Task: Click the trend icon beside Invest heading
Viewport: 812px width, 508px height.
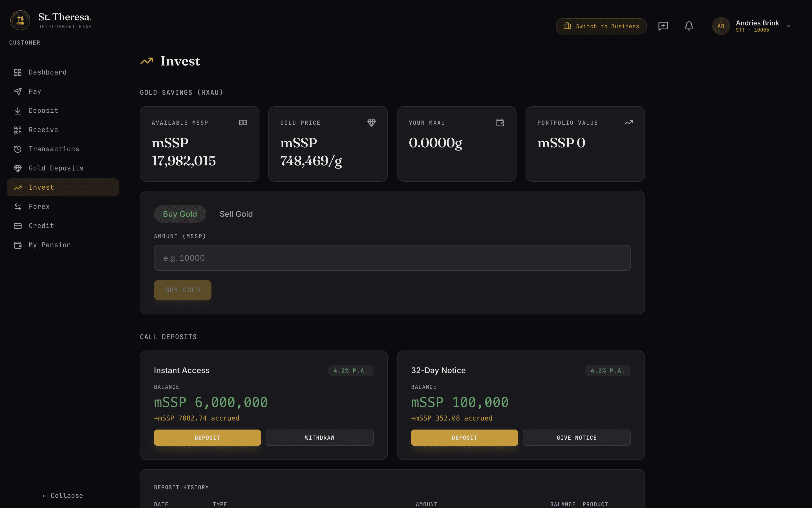Action: tap(147, 61)
